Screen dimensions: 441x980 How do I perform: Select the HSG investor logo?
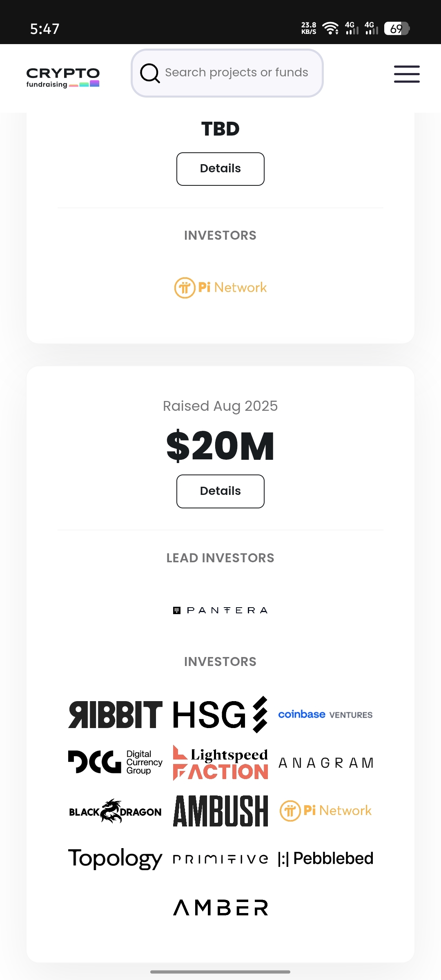(220, 715)
